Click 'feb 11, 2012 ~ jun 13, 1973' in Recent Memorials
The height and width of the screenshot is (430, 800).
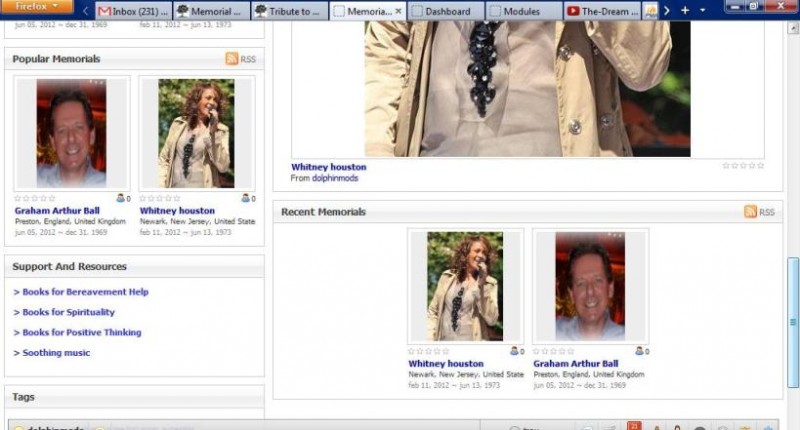454,385
